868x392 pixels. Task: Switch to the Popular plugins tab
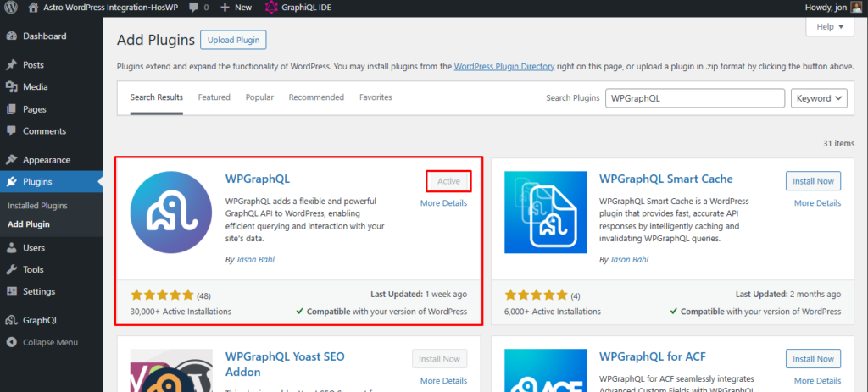[259, 97]
